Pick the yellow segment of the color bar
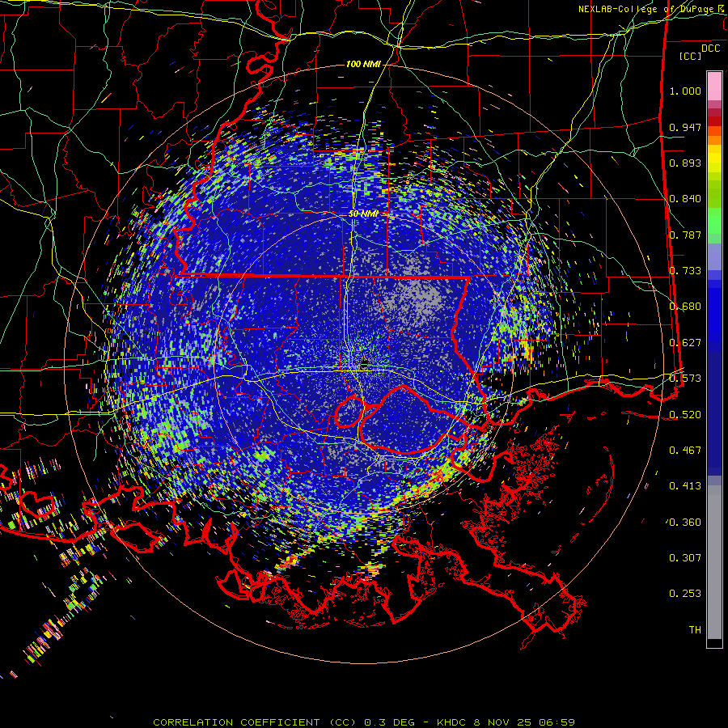The width and height of the screenshot is (728, 728). tap(714, 159)
